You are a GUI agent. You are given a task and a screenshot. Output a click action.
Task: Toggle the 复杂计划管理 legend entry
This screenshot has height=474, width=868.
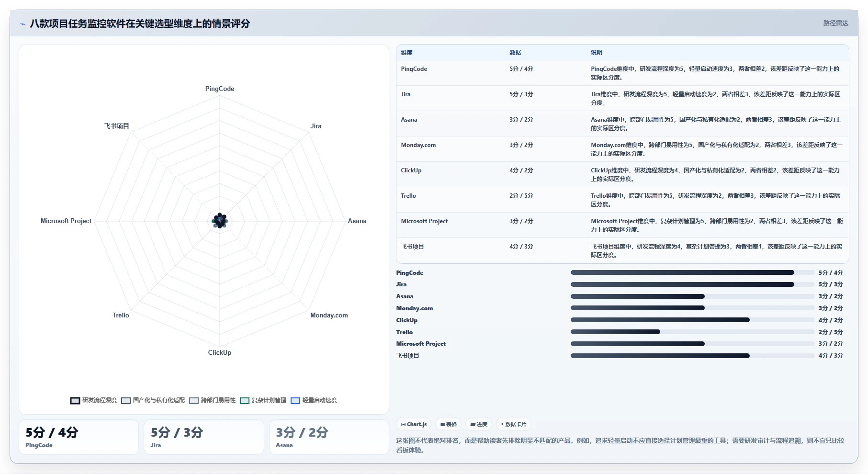click(x=263, y=400)
